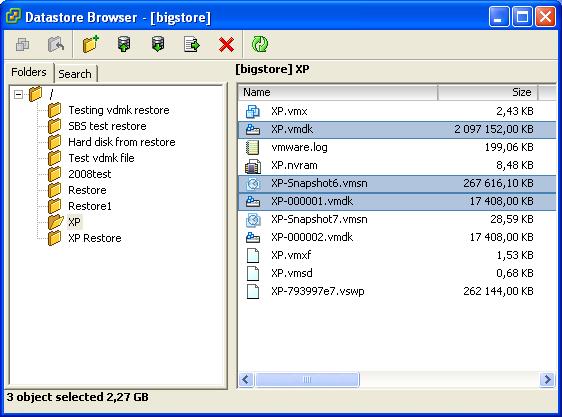
Task: Refresh the datastore view with the green arrows
Action: pos(260,44)
